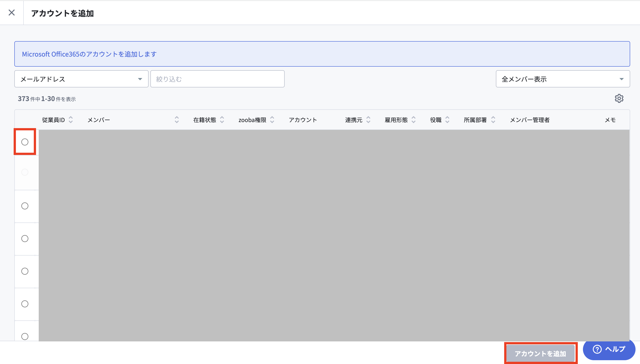Screen dimensions: 640x364
Task: Click the アカウント column header
Action: coord(303,120)
